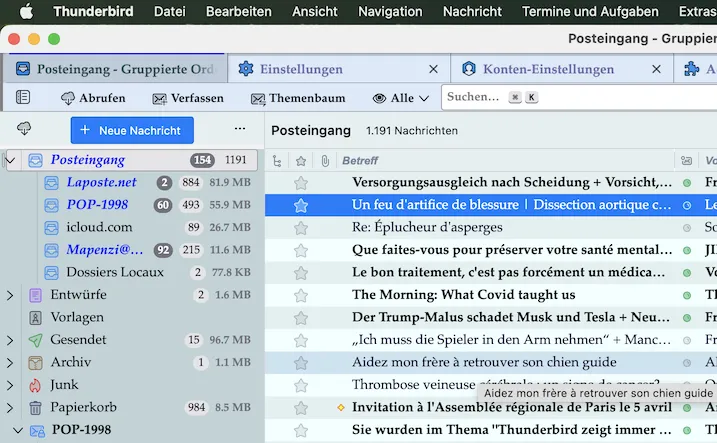This screenshot has height=443, width=717.
Task: Switch to the Konten-Einstellungen tab
Action: pos(562,69)
